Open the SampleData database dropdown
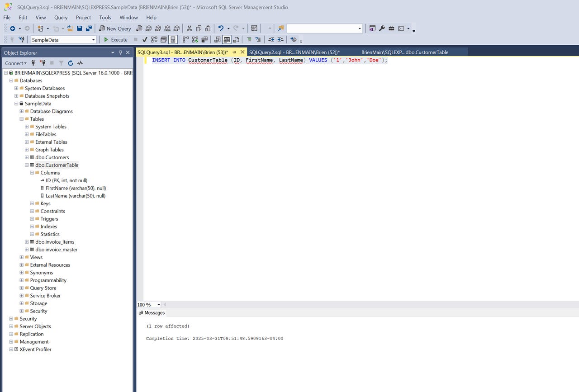The width and height of the screenshot is (579, 392). tap(94, 40)
